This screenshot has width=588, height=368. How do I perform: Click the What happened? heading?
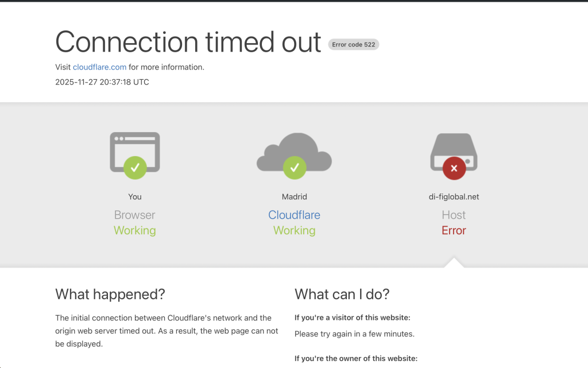110,295
